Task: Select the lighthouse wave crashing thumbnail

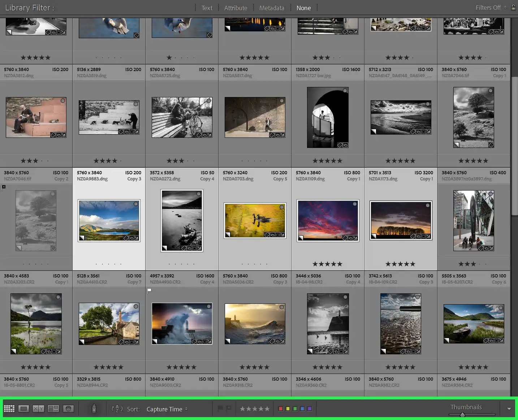Action: click(x=182, y=324)
